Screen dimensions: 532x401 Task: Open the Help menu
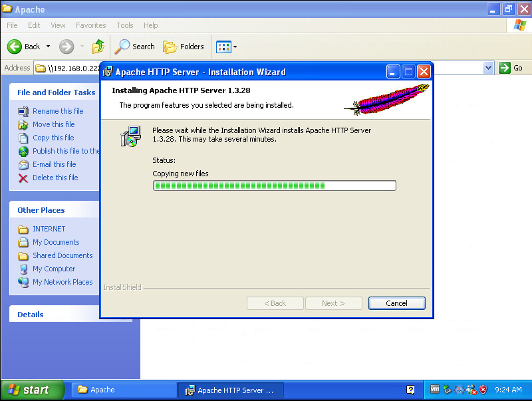point(151,25)
